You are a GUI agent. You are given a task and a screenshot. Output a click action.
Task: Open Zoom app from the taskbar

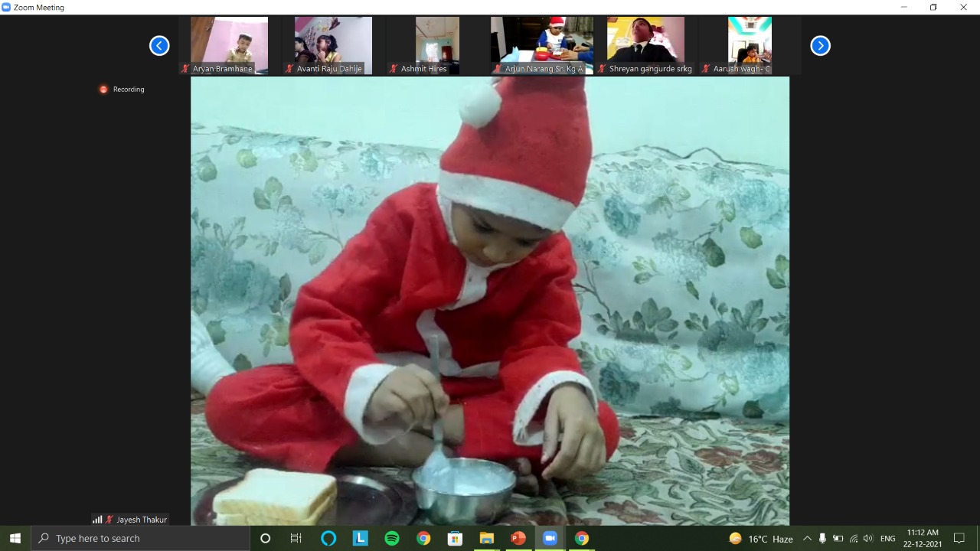tap(549, 539)
